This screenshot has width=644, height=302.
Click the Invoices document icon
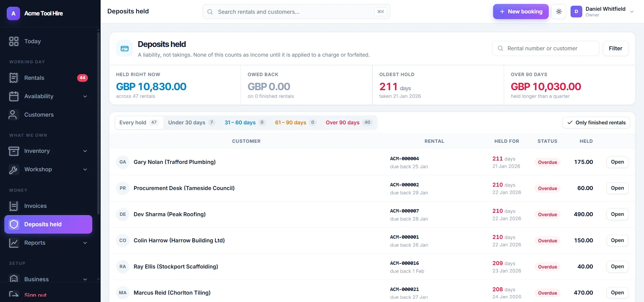[14, 206]
